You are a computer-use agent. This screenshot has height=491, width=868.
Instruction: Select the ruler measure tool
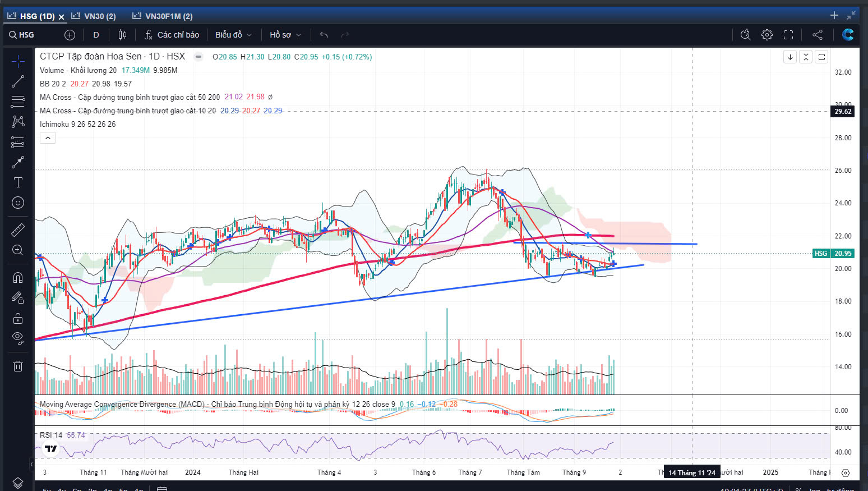point(18,230)
